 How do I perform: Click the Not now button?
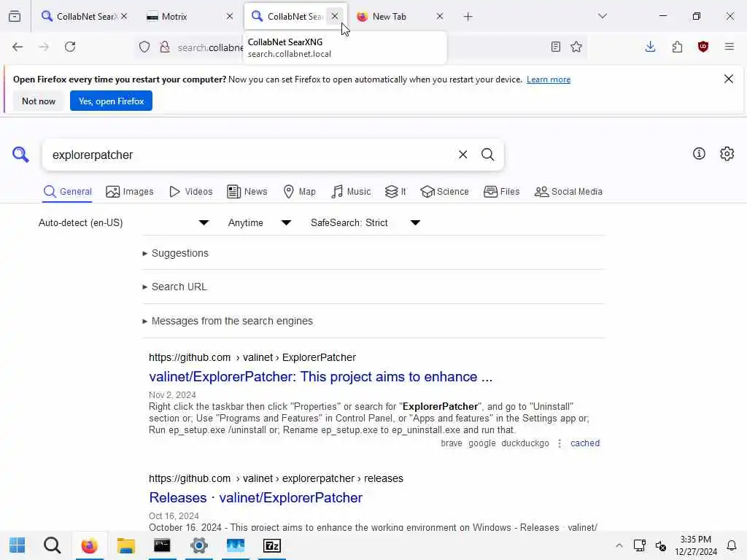39,101
